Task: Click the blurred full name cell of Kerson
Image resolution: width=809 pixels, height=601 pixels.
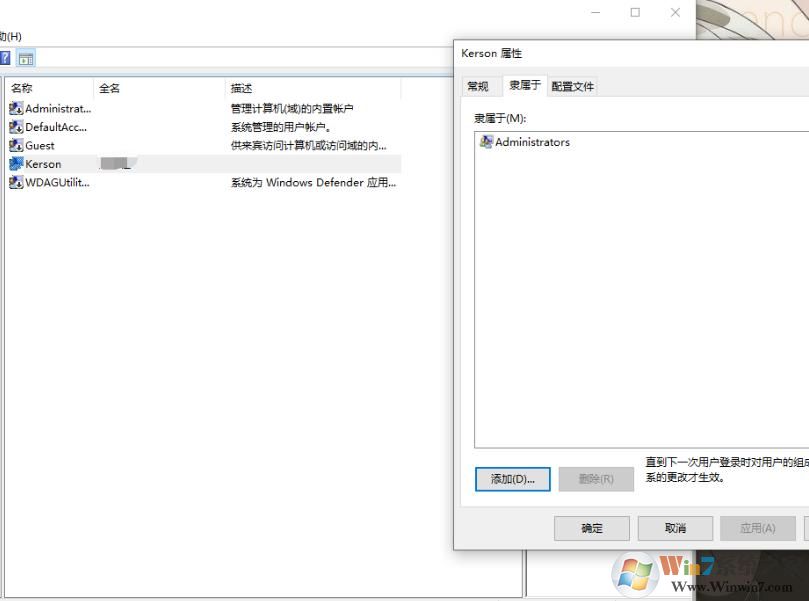Action: point(117,164)
